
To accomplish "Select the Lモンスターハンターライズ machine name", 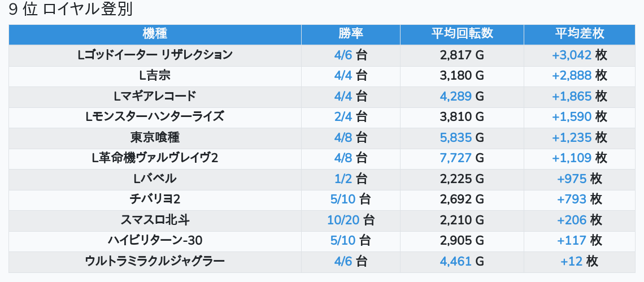I will pos(155,117).
